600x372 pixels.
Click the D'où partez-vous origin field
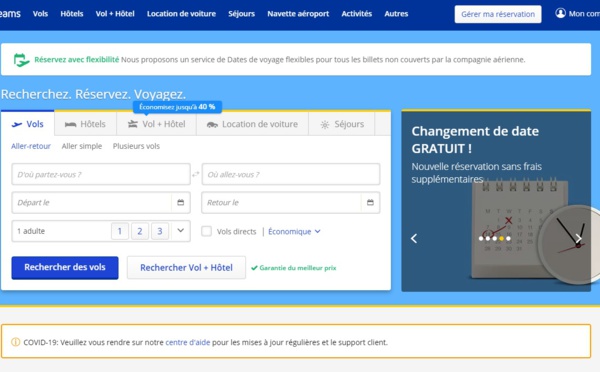pos(101,175)
